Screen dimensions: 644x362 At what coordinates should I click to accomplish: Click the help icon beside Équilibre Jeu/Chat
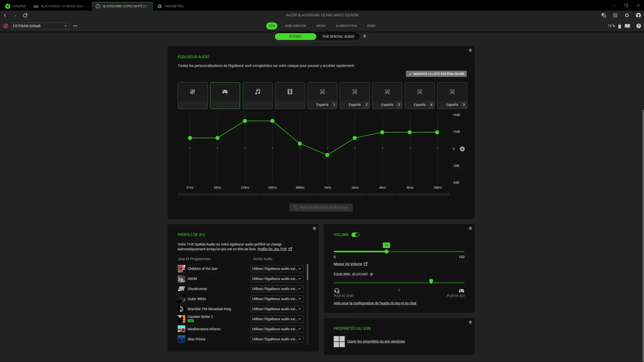pyautogui.click(x=371, y=274)
